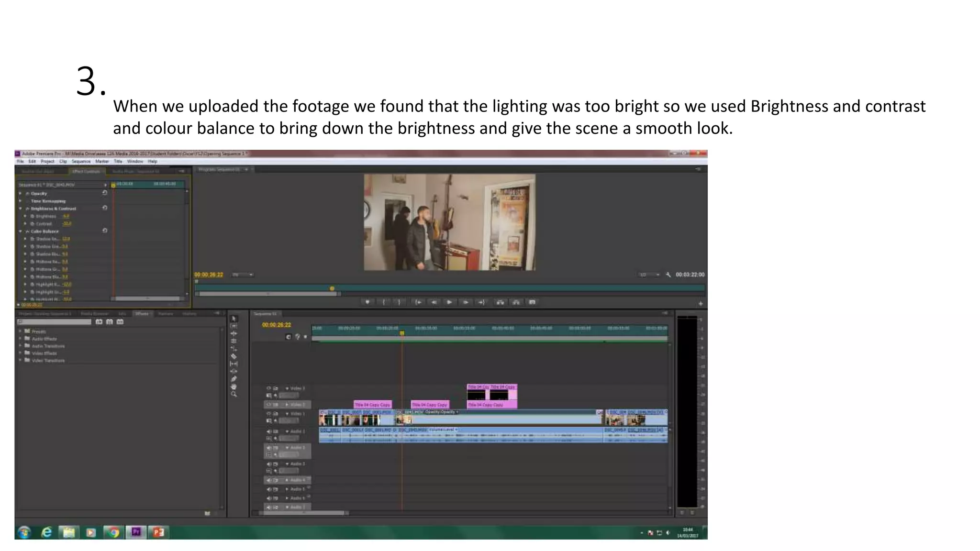Open Chrome from the taskbar
Viewport: 980px width, 551px height.
[x=113, y=532]
